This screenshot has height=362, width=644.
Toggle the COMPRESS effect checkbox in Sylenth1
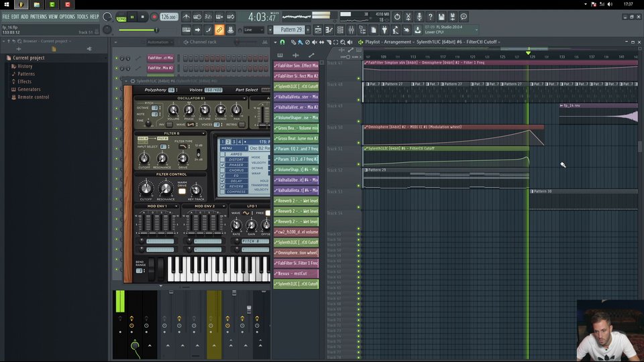coord(223,192)
